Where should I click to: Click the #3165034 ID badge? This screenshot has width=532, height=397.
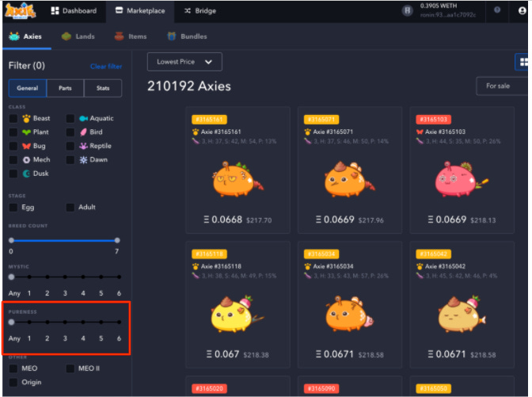pos(321,254)
